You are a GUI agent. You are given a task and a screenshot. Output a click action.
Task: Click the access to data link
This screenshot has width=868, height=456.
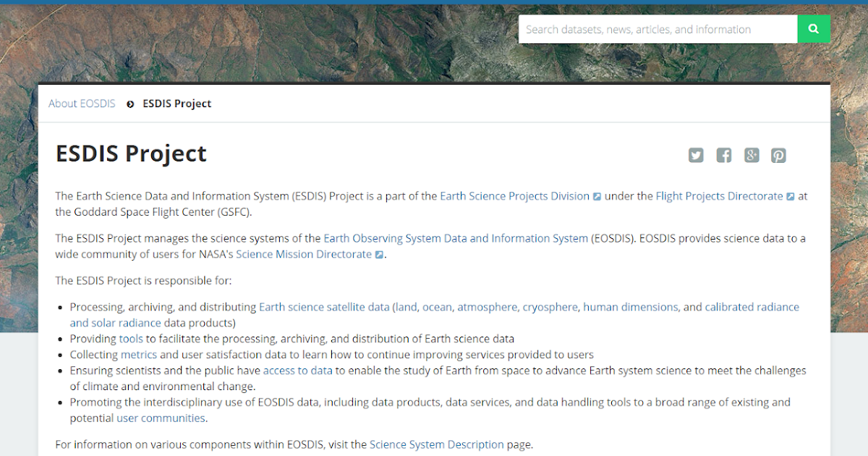coord(298,370)
